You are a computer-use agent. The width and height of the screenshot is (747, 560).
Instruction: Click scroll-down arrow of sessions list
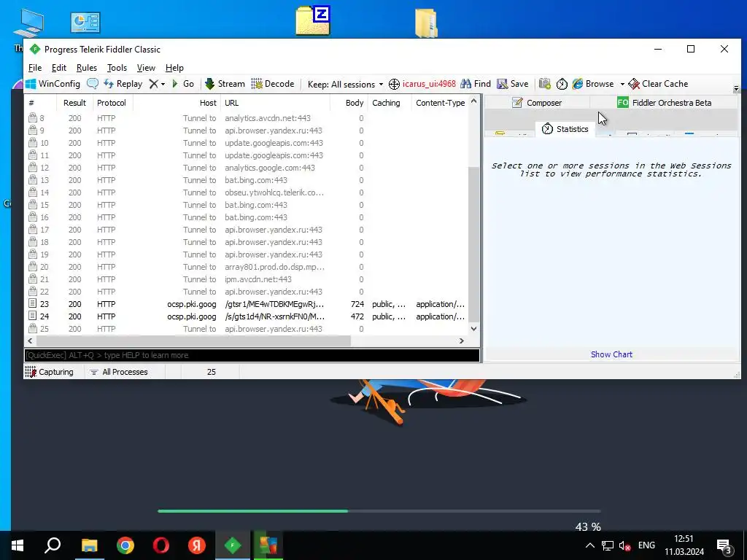473,328
